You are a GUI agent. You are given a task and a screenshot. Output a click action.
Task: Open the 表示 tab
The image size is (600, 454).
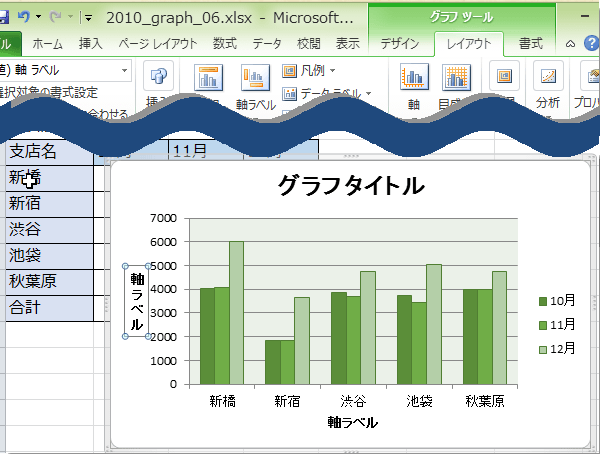(347, 44)
